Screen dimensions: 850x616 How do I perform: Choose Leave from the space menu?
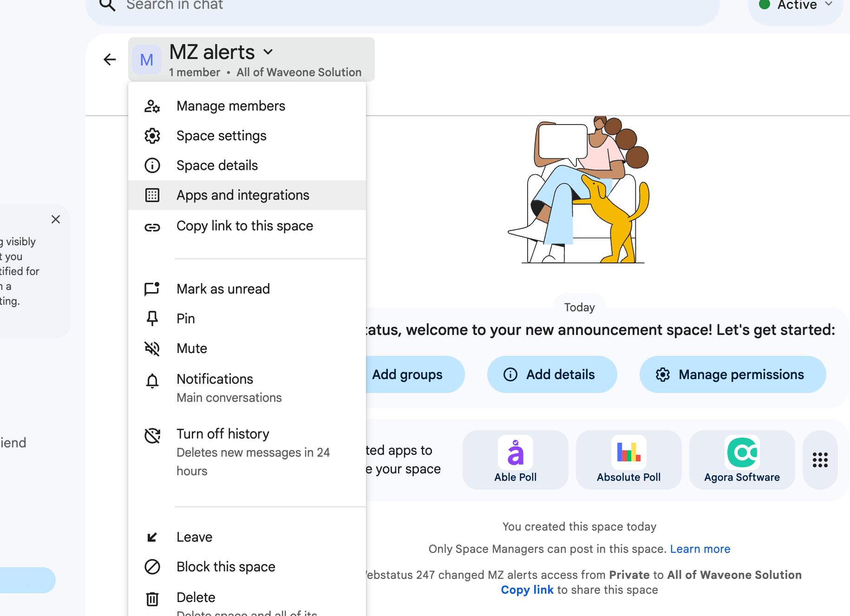[194, 537]
